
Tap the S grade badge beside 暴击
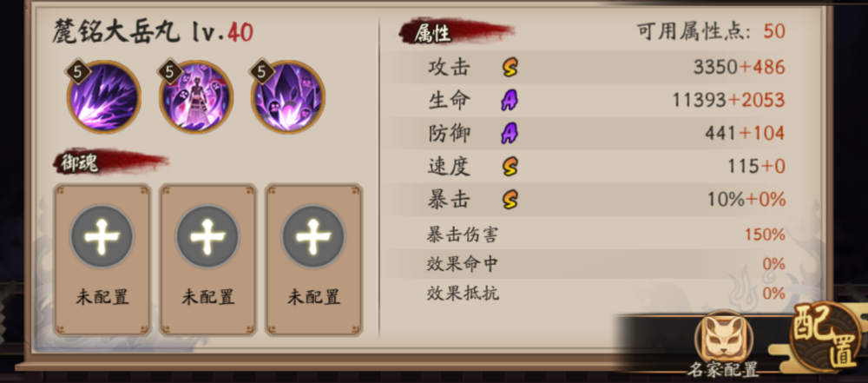(x=510, y=199)
